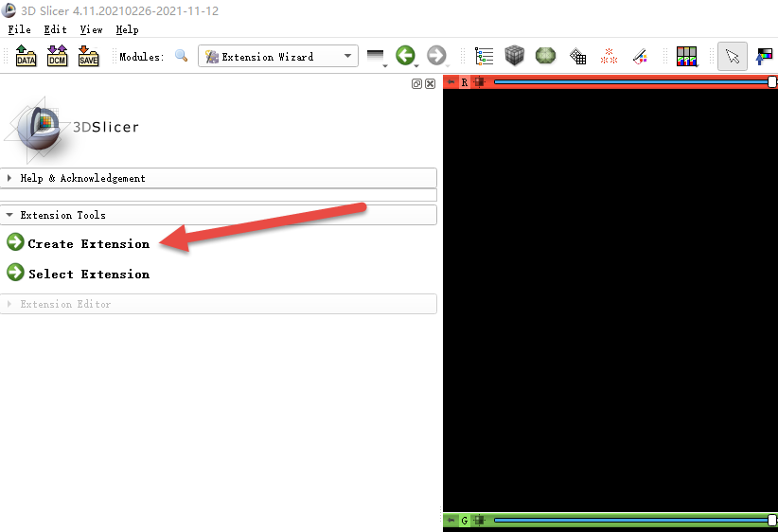Open the Extension Wizard module dropdown
This screenshot has height=532, width=778.
278,56
